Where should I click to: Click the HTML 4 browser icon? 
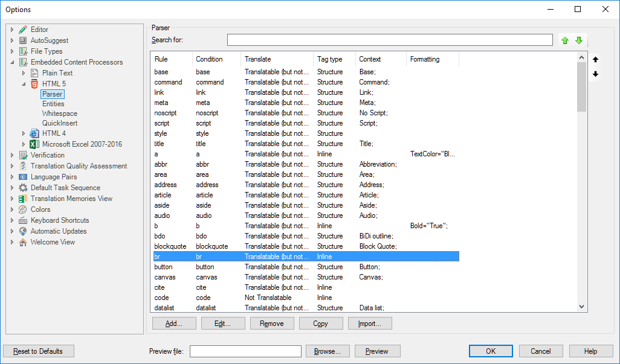[34, 133]
